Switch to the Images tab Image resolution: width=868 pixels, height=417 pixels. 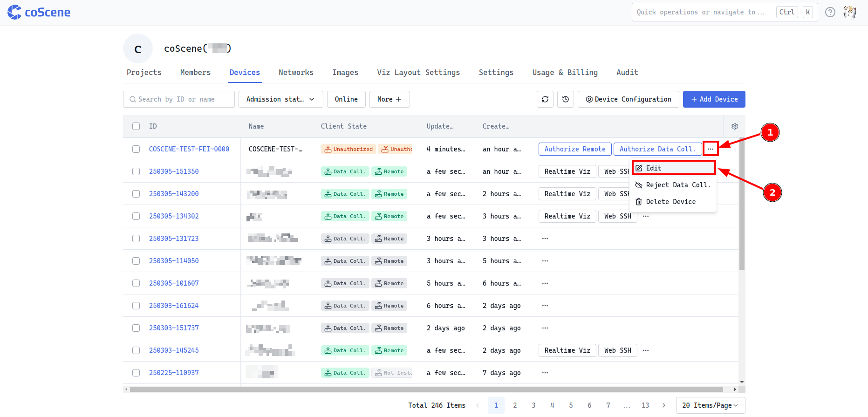coord(345,72)
